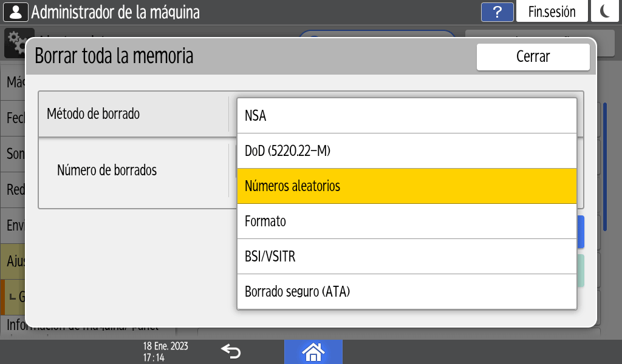622x364 pixels.
Task: Choose BSI/VSITR option
Action: coord(406,257)
